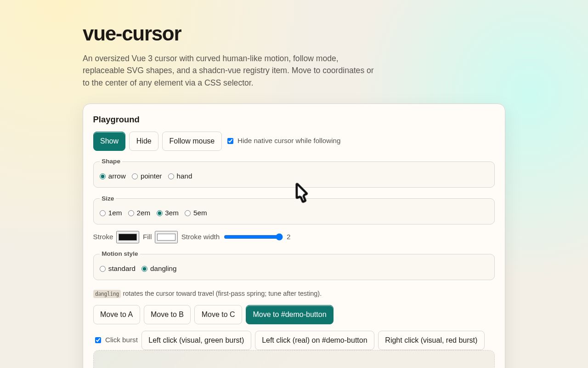The height and width of the screenshot is (368, 588).
Task: Toggle the Click burst checkbox
Action: click(x=98, y=340)
